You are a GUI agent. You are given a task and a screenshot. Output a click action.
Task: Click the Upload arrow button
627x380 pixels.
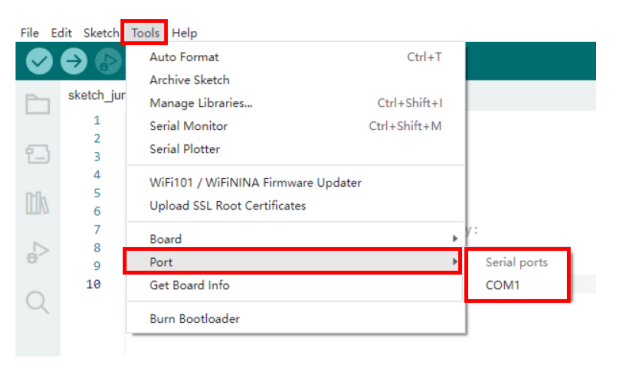click(74, 61)
